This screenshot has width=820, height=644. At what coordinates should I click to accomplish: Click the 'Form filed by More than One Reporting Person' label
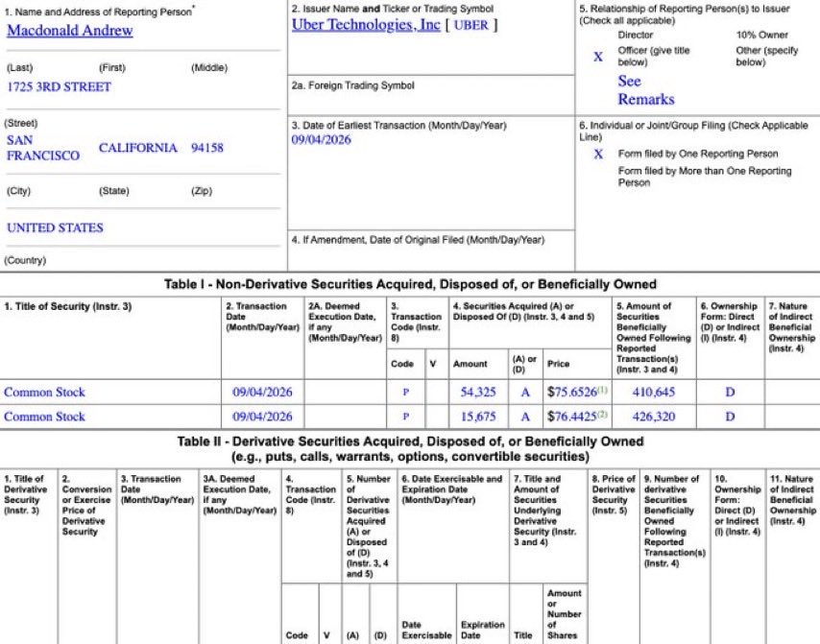coord(705,177)
